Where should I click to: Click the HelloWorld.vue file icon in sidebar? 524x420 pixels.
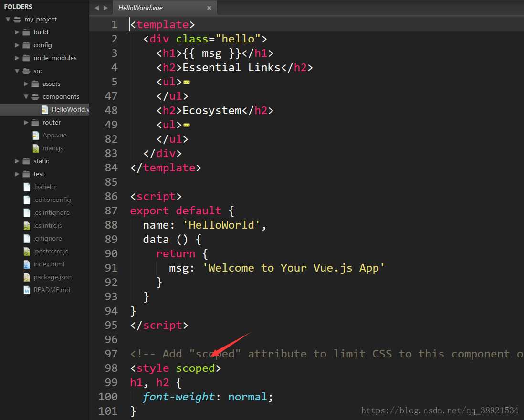pos(45,110)
